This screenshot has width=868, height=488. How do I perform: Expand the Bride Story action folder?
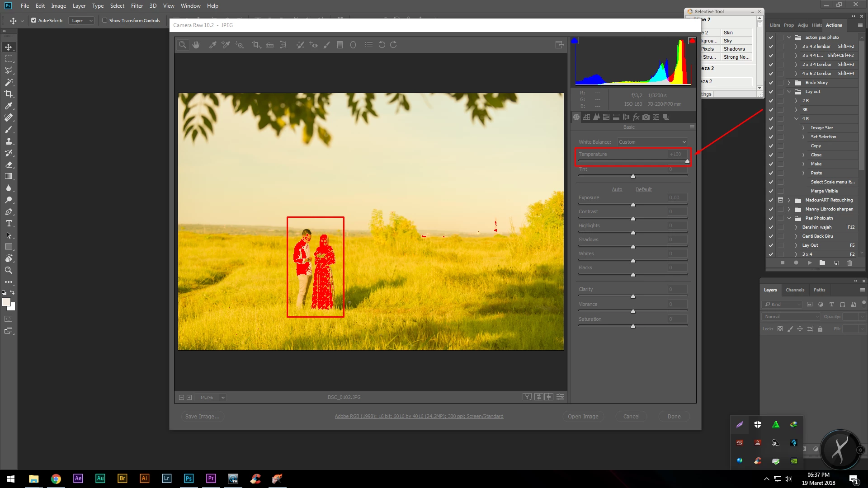pyautogui.click(x=789, y=83)
